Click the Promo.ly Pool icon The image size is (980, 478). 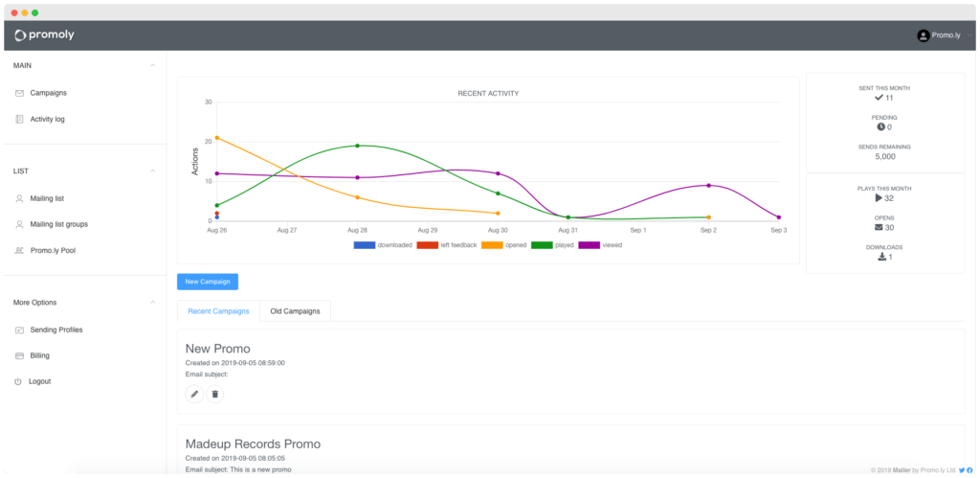(19, 250)
